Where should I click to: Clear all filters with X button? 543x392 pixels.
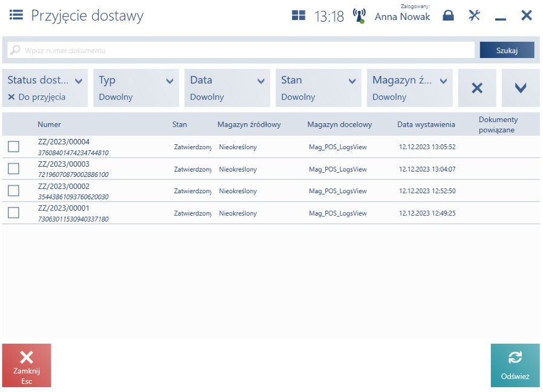point(477,88)
